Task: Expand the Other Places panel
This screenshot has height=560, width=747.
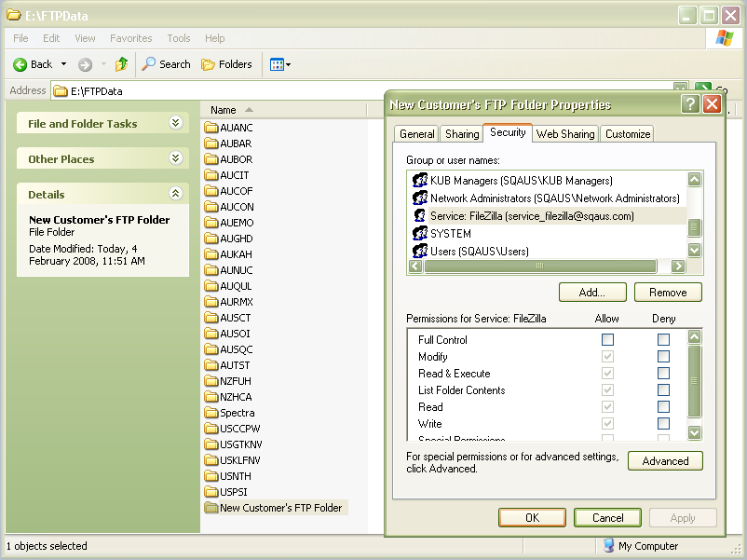Action: pyautogui.click(x=175, y=158)
